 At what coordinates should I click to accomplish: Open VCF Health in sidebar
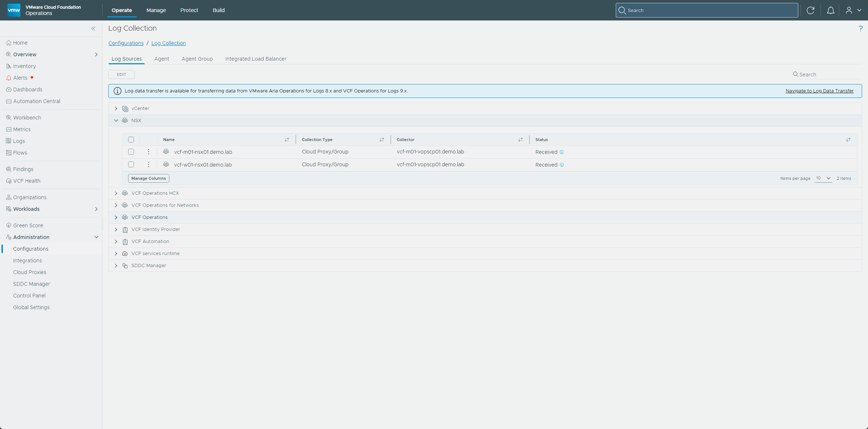point(27,181)
